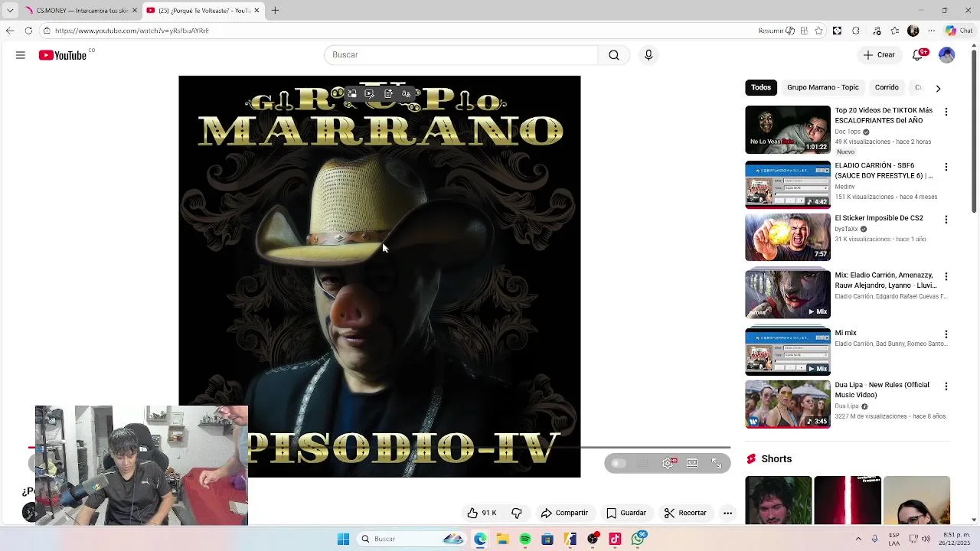
Task: Click translate icon on video overlay toolbar
Action: tap(406, 94)
